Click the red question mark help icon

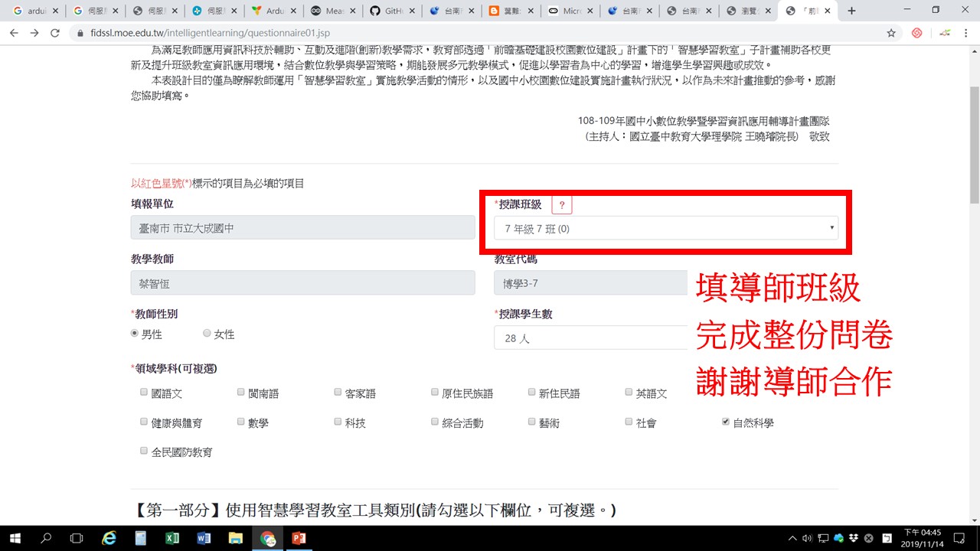point(561,205)
